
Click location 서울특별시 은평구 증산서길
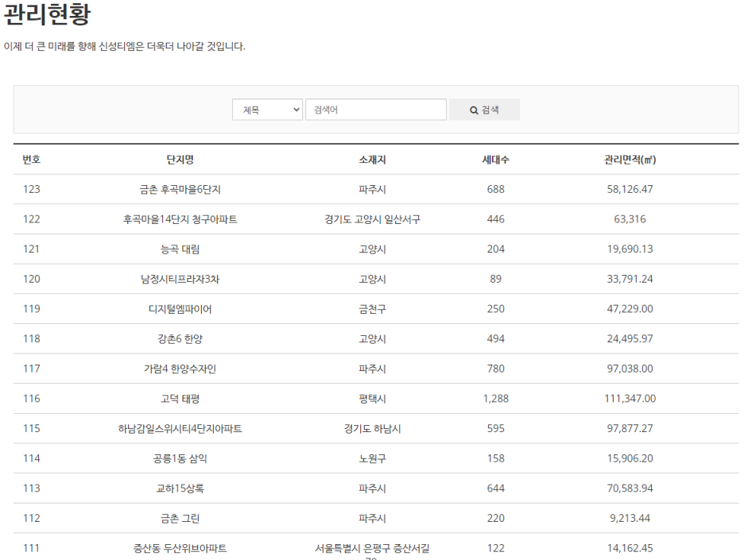[x=372, y=547]
